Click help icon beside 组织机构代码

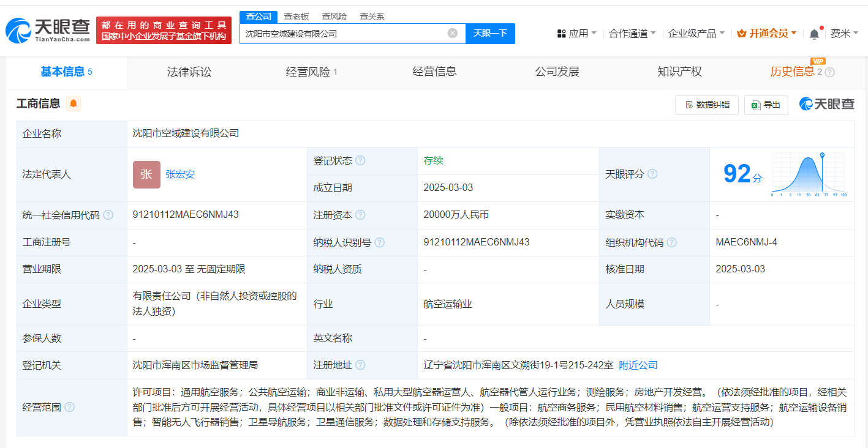[x=671, y=242]
